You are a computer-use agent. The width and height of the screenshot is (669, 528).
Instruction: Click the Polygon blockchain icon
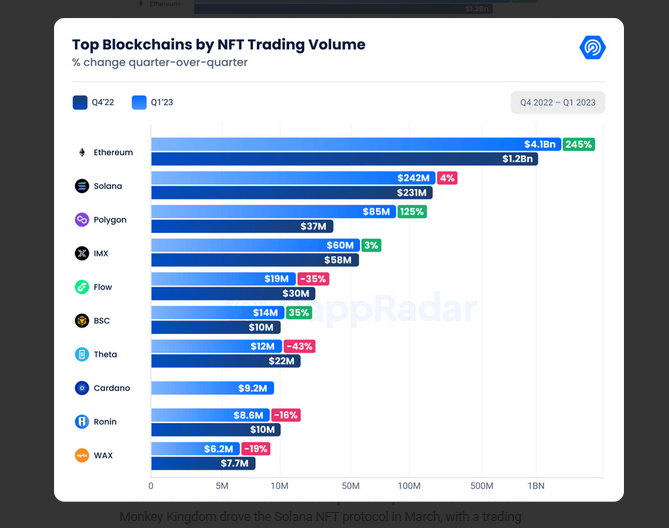(82, 220)
